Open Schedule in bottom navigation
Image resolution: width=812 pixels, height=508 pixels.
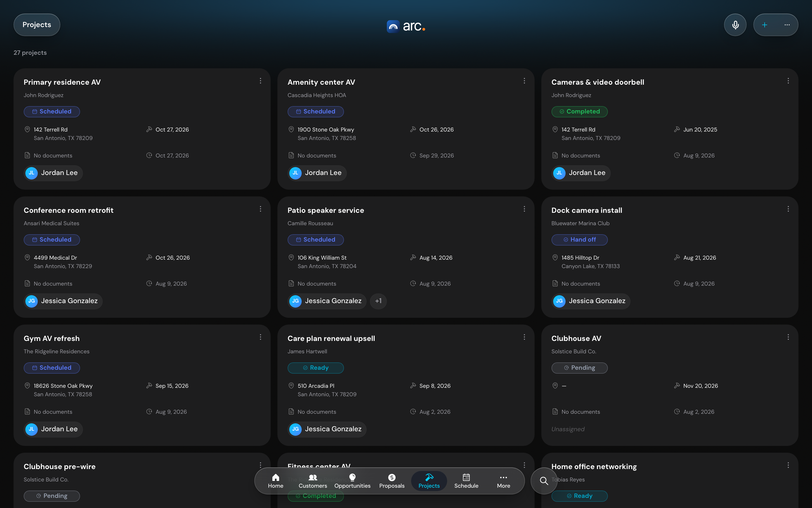coord(466,481)
